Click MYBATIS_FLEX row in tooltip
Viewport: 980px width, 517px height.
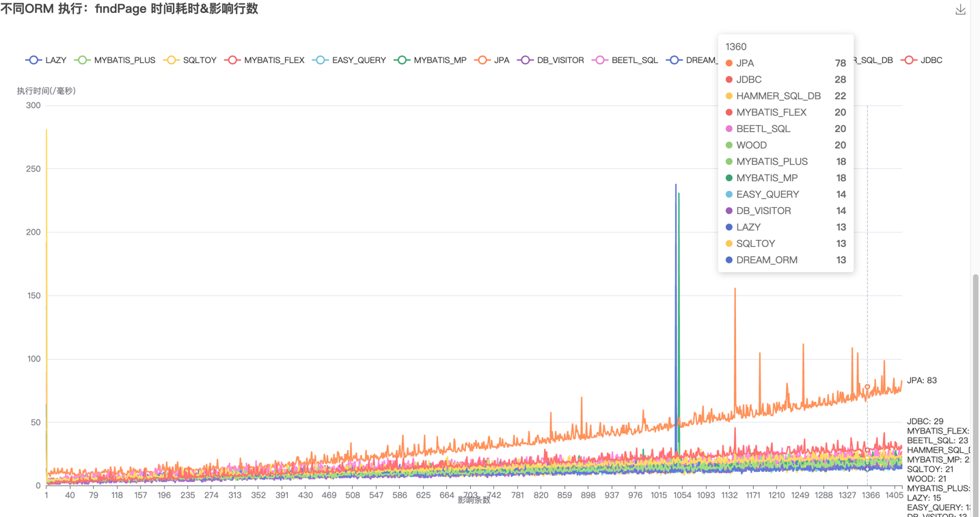pos(785,112)
